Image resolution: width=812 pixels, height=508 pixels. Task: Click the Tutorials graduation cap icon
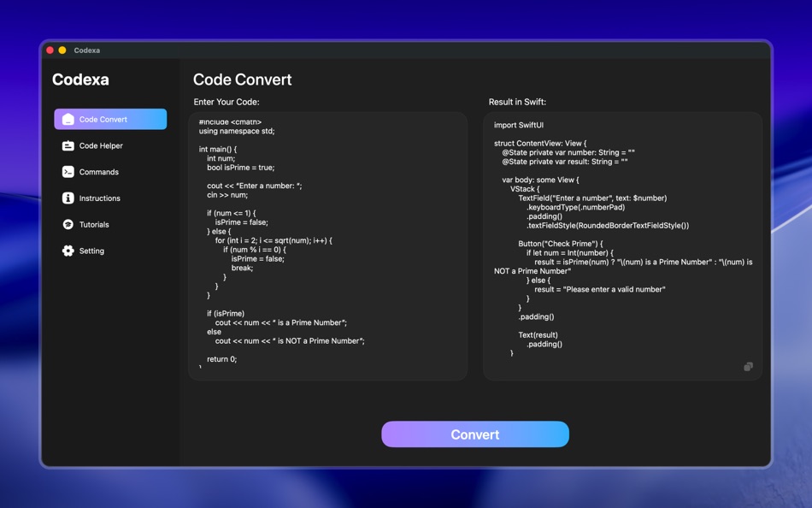[x=68, y=224]
